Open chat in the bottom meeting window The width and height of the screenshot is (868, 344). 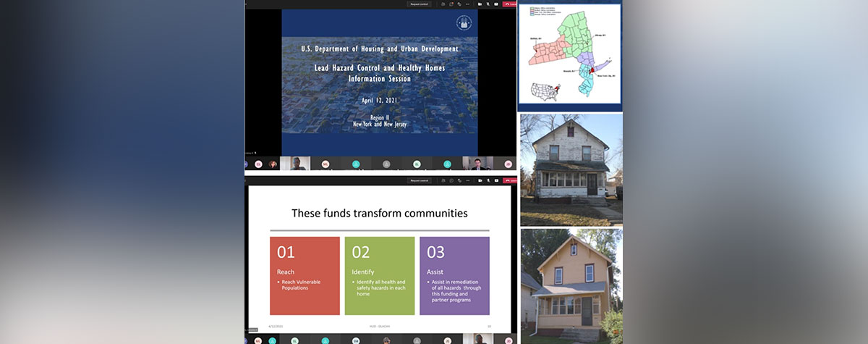pyautogui.click(x=451, y=180)
